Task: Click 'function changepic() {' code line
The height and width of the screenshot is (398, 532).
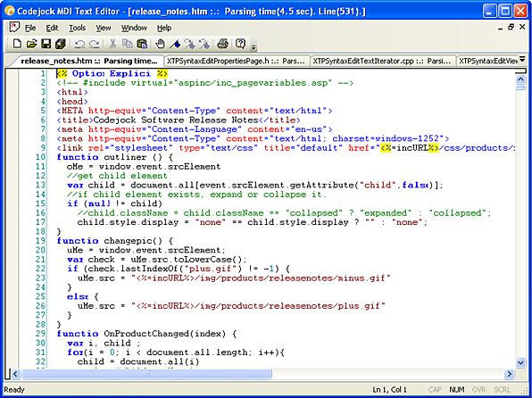Action: tap(115, 241)
